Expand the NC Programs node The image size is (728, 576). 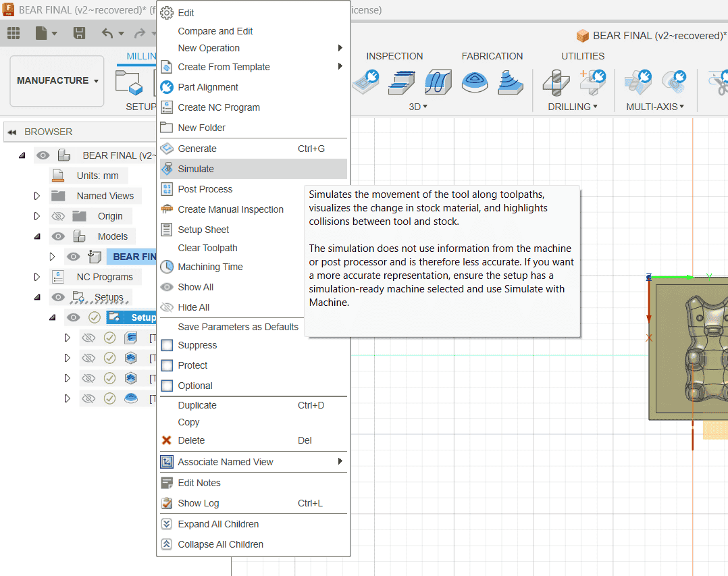click(x=36, y=277)
